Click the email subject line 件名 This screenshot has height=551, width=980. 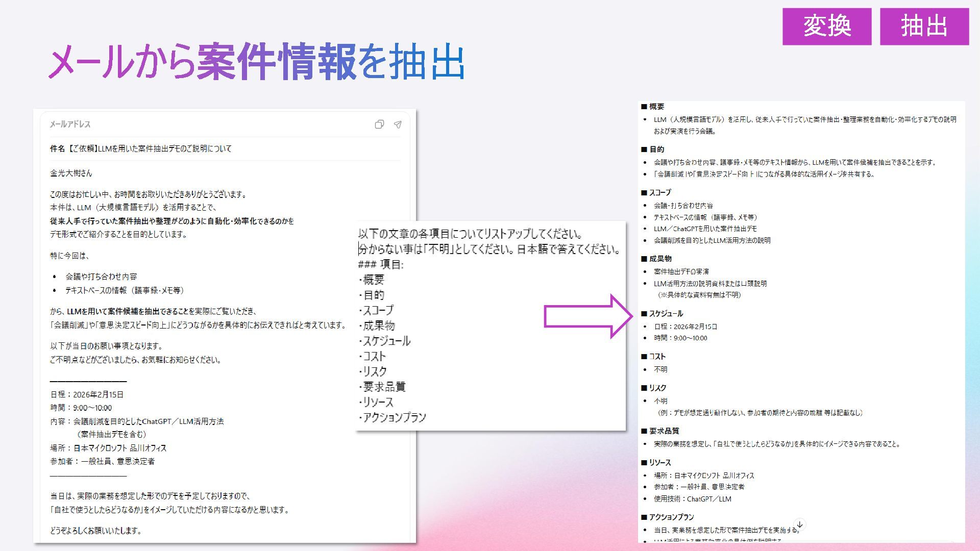[x=140, y=148]
